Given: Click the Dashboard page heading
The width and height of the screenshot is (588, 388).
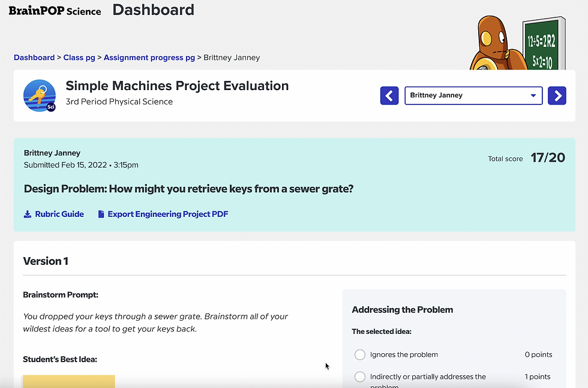Looking at the screenshot, I should (x=154, y=10).
